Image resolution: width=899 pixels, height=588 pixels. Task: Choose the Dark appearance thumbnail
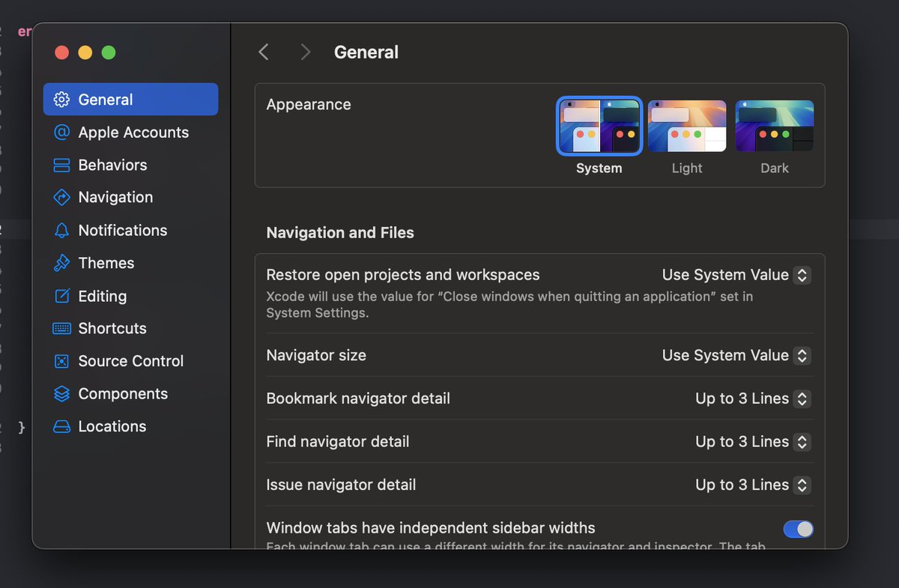point(775,126)
